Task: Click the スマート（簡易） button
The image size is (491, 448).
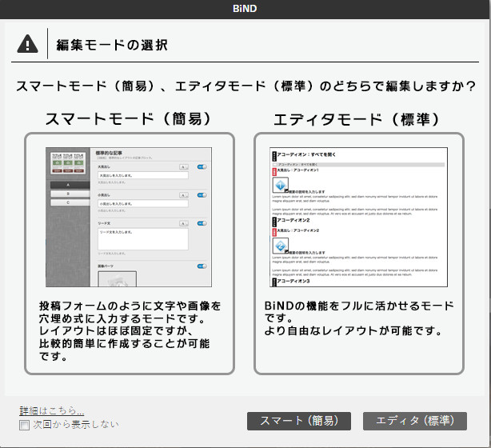Action: coord(299,421)
